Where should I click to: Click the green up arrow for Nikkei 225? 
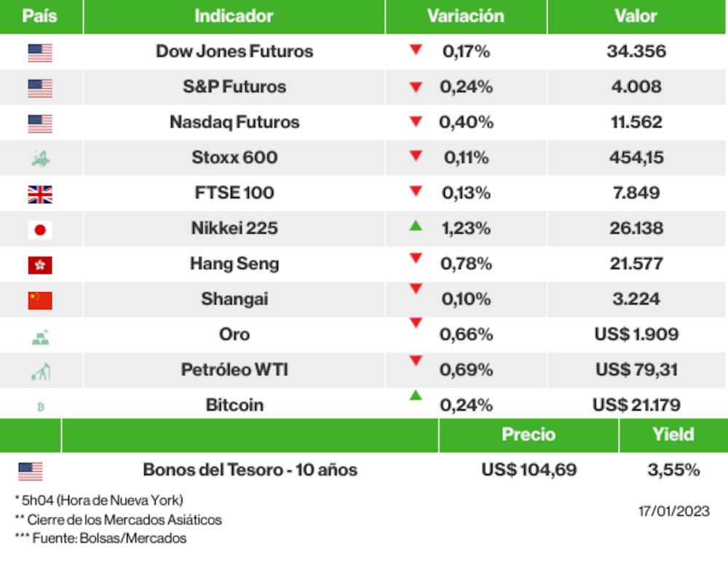pyautogui.click(x=416, y=226)
